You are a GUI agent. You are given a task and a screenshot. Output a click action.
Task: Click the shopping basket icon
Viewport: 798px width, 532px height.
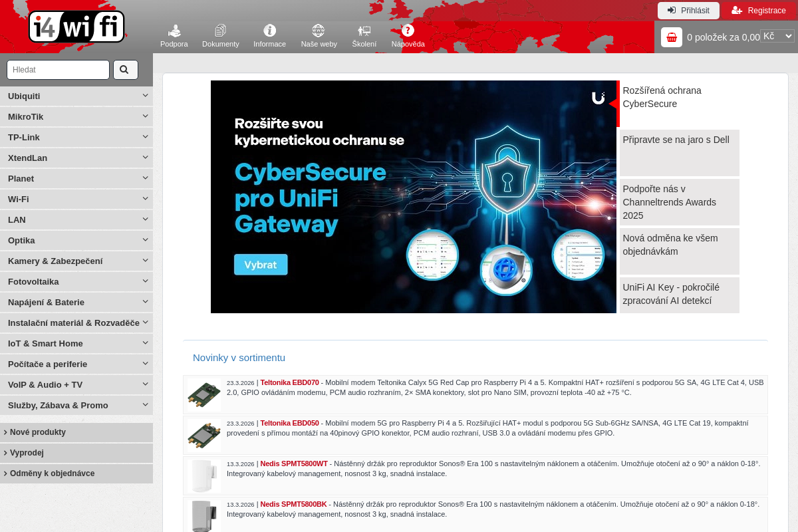672,37
